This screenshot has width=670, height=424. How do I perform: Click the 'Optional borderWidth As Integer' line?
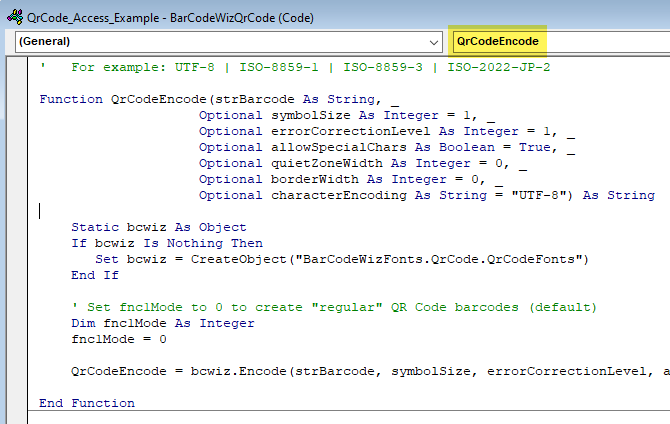(x=351, y=180)
